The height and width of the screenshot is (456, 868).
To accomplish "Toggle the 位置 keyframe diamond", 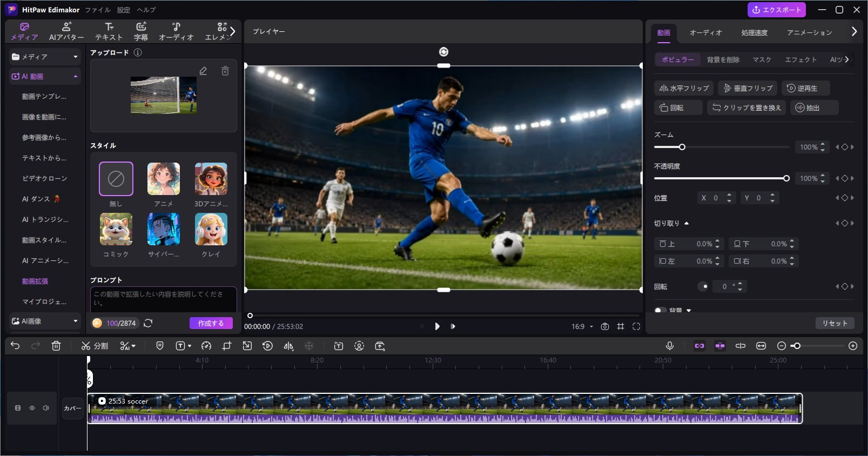I will click(845, 198).
